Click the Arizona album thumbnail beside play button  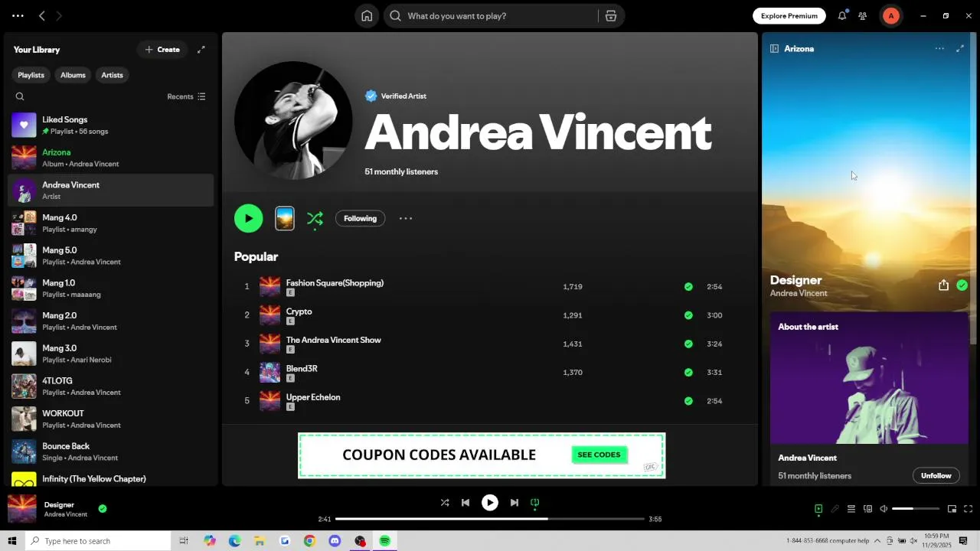285,218
